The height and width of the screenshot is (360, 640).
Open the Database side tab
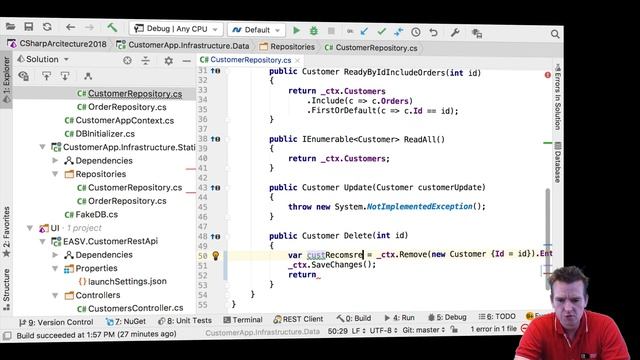[558, 162]
